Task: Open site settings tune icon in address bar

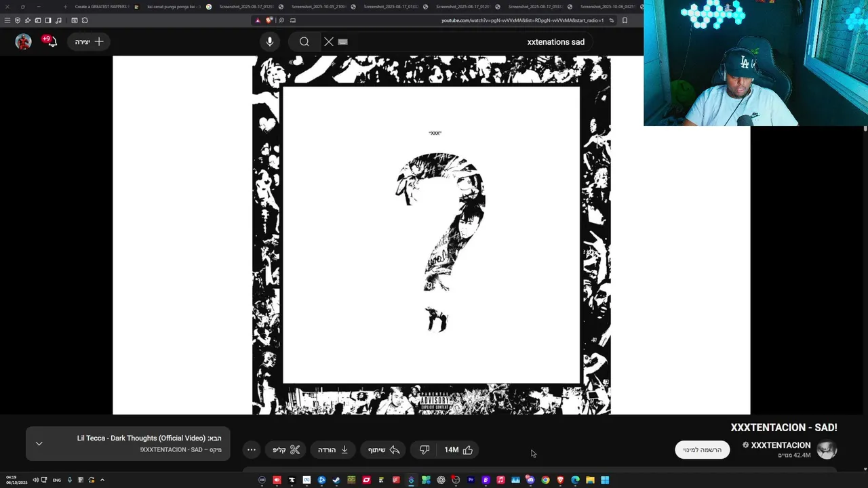Action: coord(612,20)
